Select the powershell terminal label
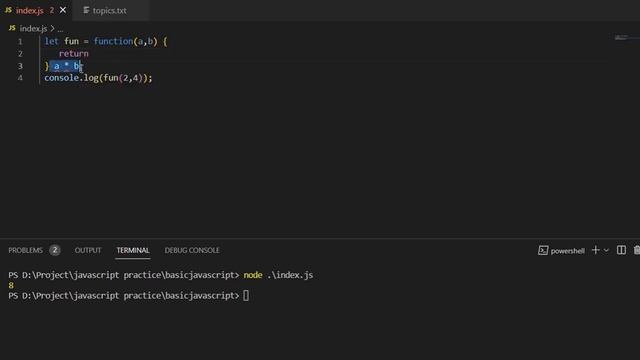This screenshot has width=640, height=360. point(567,251)
